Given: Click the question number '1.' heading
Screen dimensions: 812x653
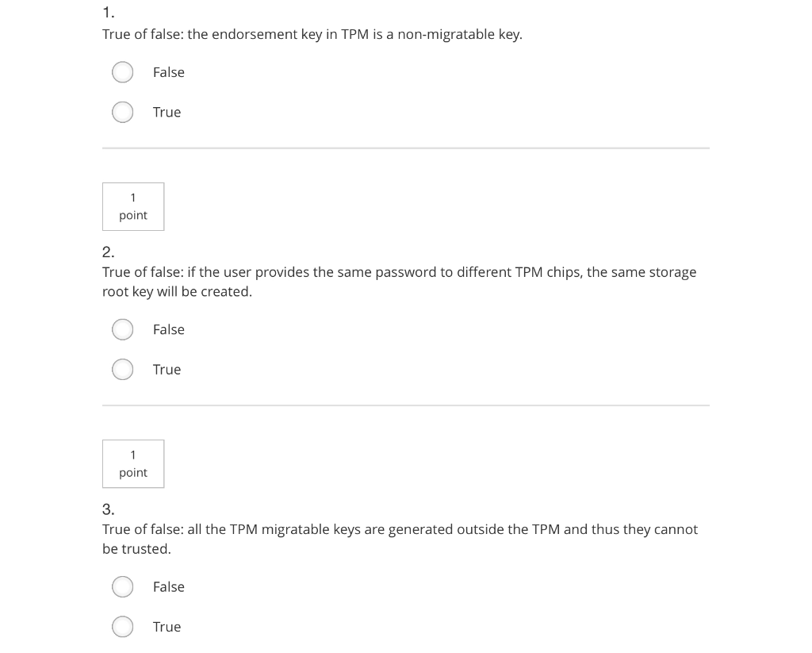Looking at the screenshot, I should pyautogui.click(x=109, y=13).
